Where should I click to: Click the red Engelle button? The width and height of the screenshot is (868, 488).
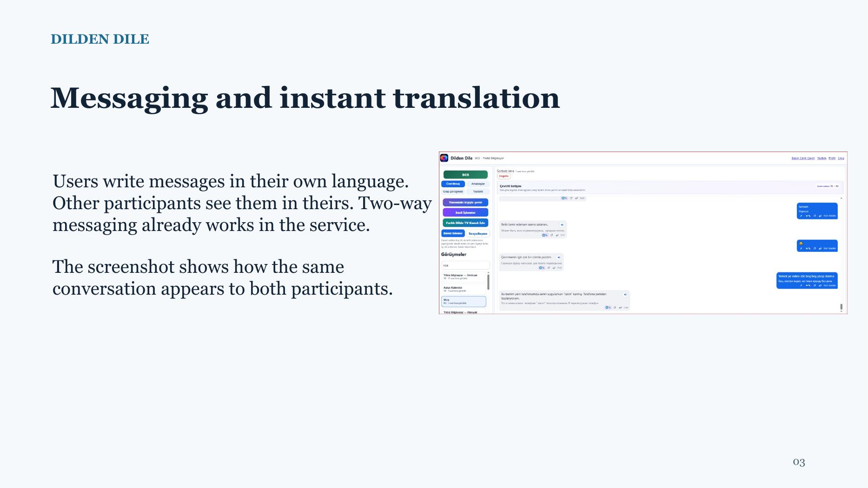pos(504,176)
